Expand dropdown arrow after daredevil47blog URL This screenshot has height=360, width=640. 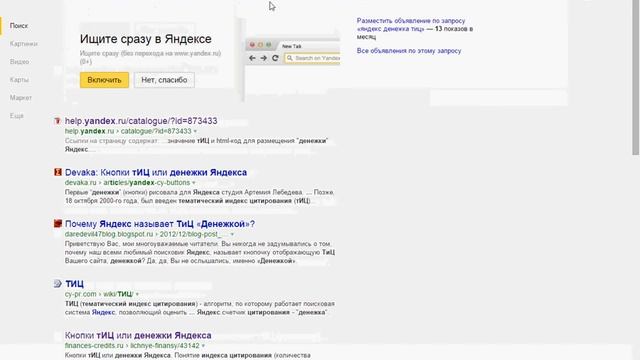(x=232, y=235)
